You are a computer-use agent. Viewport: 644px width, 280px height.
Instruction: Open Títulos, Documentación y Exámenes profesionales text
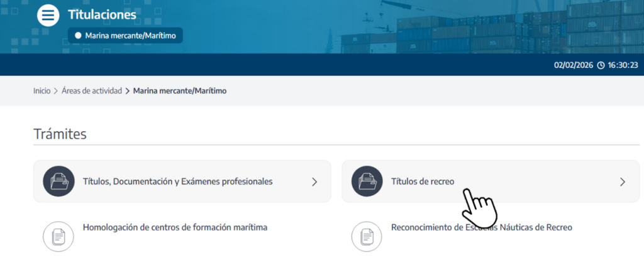pos(177,181)
